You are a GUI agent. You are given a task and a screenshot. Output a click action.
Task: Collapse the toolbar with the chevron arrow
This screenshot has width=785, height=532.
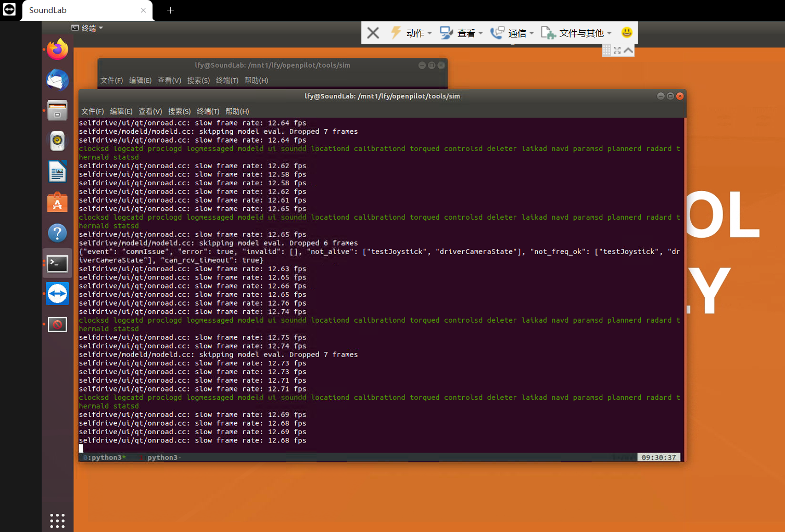click(x=628, y=50)
